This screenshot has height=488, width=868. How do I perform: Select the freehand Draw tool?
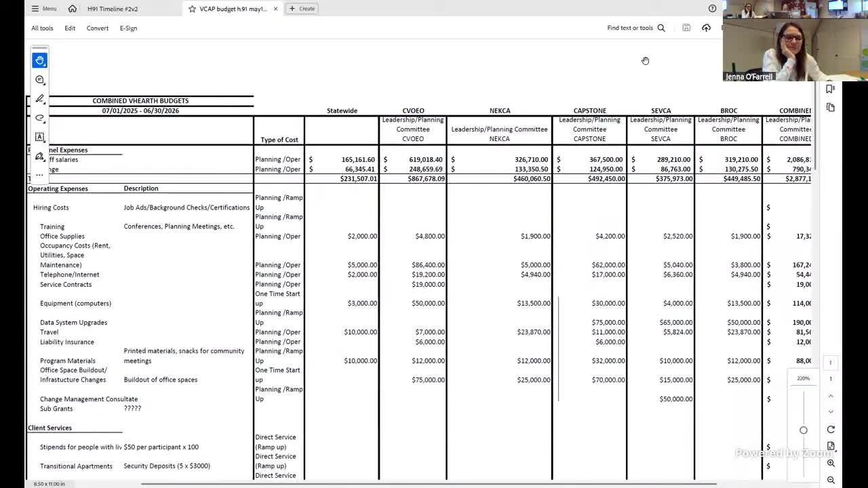pyautogui.click(x=40, y=118)
